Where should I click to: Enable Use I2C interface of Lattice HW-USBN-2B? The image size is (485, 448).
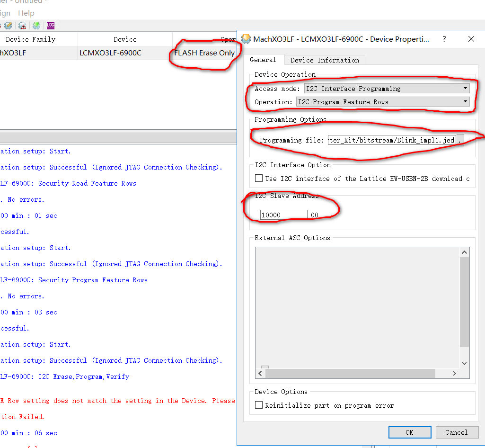pos(258,179)
